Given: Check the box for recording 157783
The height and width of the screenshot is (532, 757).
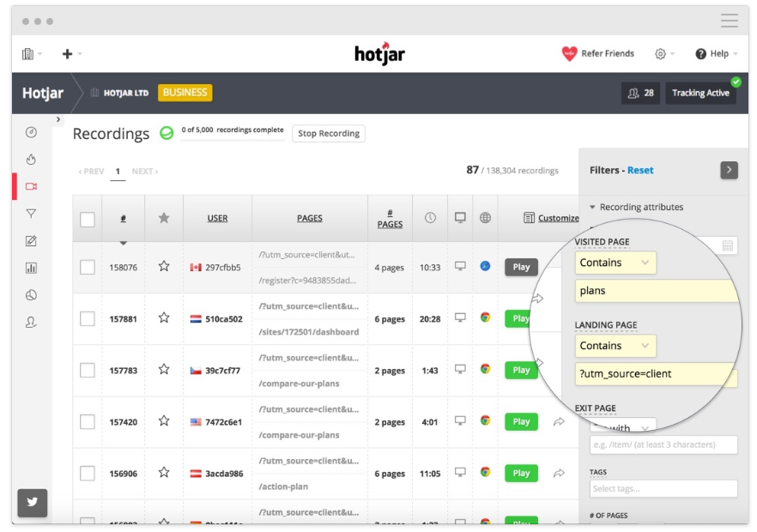Looking at the screenshot, I should [x=88, y=371].
